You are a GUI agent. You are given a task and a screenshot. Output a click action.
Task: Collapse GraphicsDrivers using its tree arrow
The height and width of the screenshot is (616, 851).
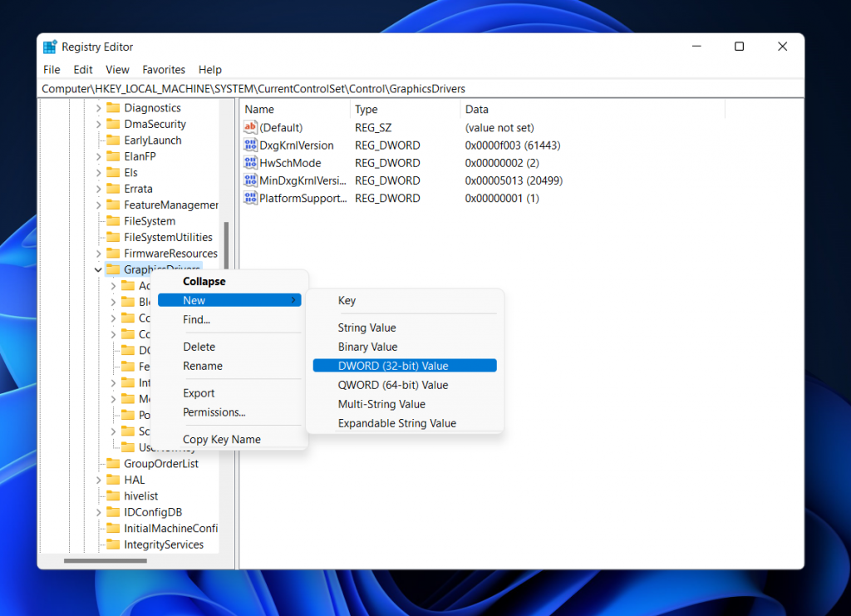click(98, 269)
